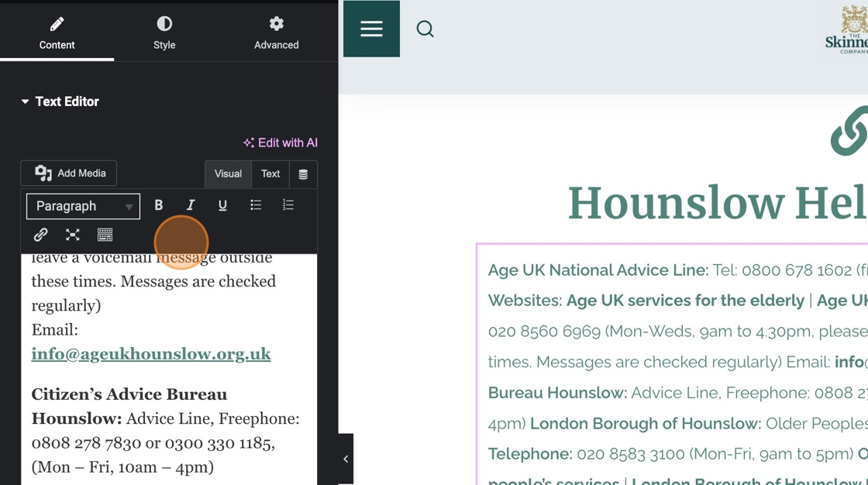868x485 pixels.
Task: Toggle fullscreen editor mode
Action: point(73,235)
